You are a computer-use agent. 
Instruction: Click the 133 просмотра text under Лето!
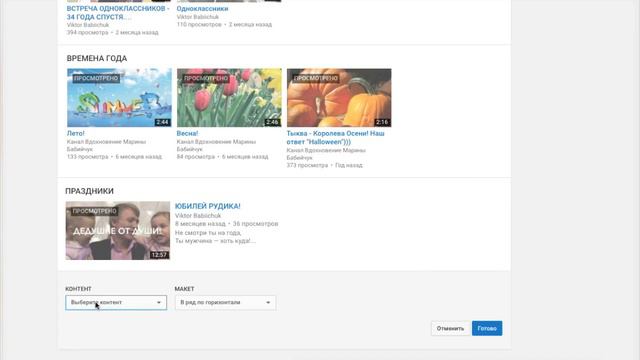[87, 157]
